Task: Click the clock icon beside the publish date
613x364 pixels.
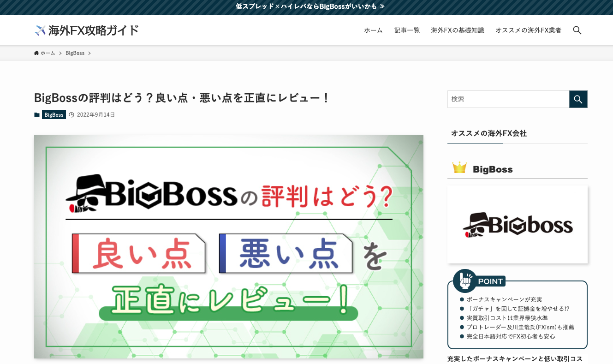Action: tap(71, 114)
